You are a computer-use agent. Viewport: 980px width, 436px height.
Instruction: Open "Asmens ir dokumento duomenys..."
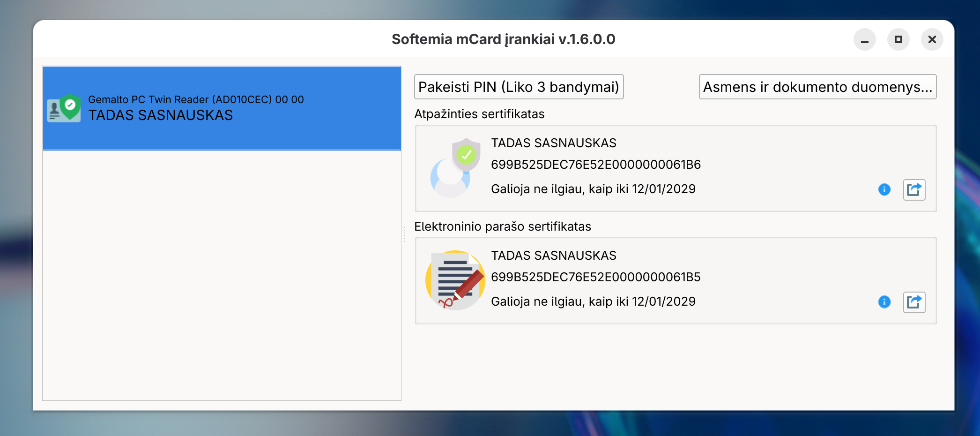817,87
